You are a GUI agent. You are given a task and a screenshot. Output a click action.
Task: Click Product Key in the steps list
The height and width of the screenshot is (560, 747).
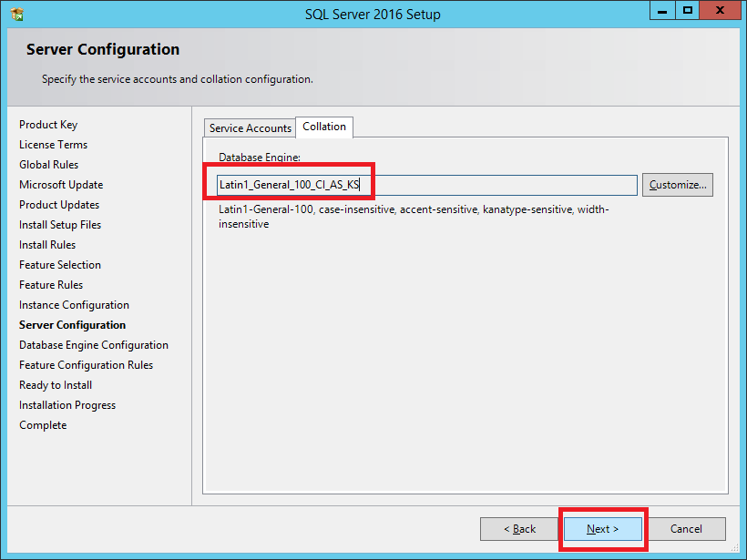[48, 125]
